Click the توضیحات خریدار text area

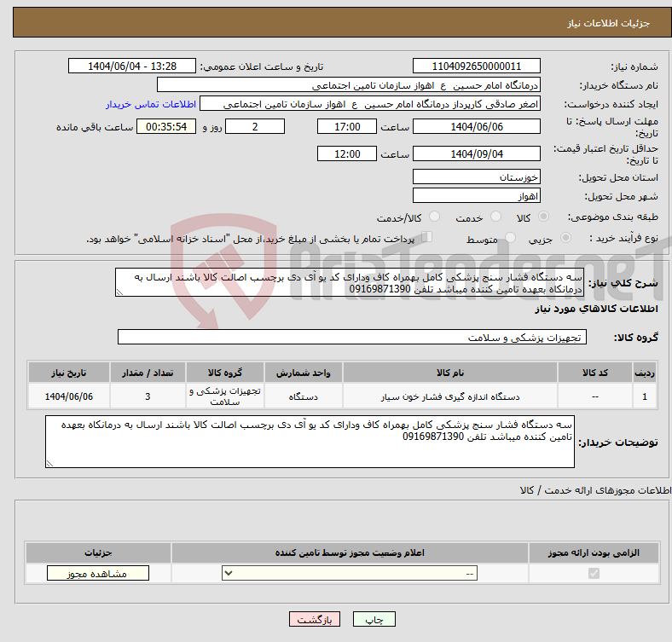(310, 442)
